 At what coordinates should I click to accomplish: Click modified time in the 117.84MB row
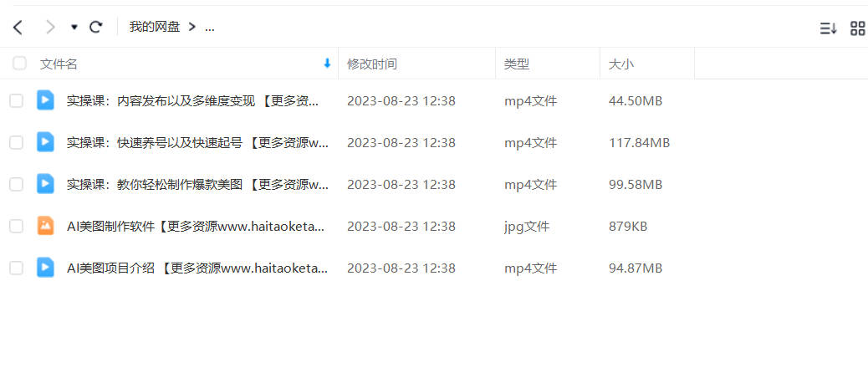tap(401, 143)
